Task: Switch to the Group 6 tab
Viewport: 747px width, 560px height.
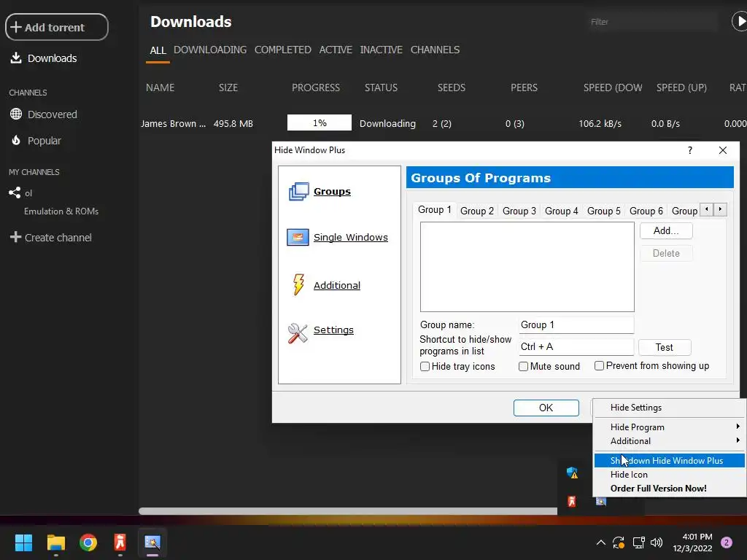Action: click(x=646, y=211)
